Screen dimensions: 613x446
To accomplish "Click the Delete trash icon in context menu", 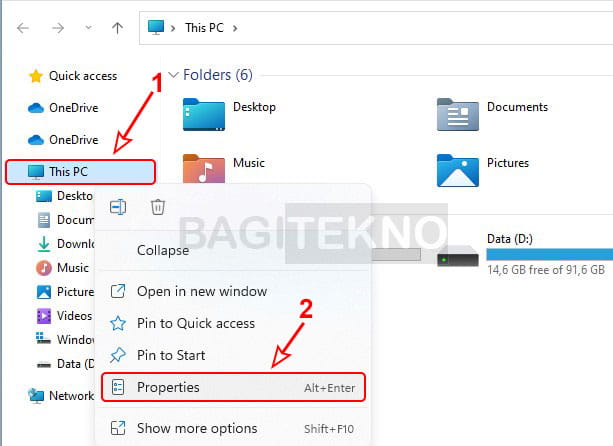I will [158, 207].
